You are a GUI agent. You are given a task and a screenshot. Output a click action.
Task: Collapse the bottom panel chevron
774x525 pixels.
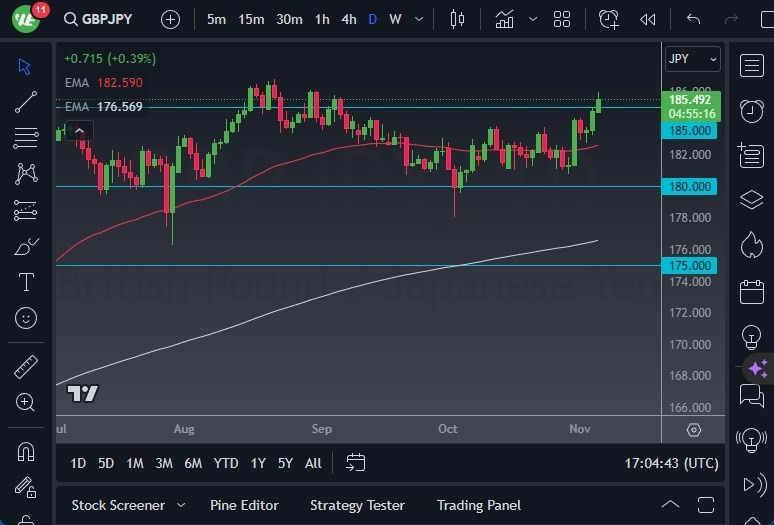tap(670, 505)
